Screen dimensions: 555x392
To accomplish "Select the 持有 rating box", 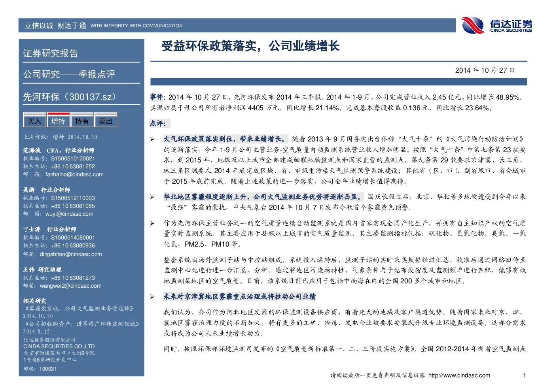I will pos(82,121).
